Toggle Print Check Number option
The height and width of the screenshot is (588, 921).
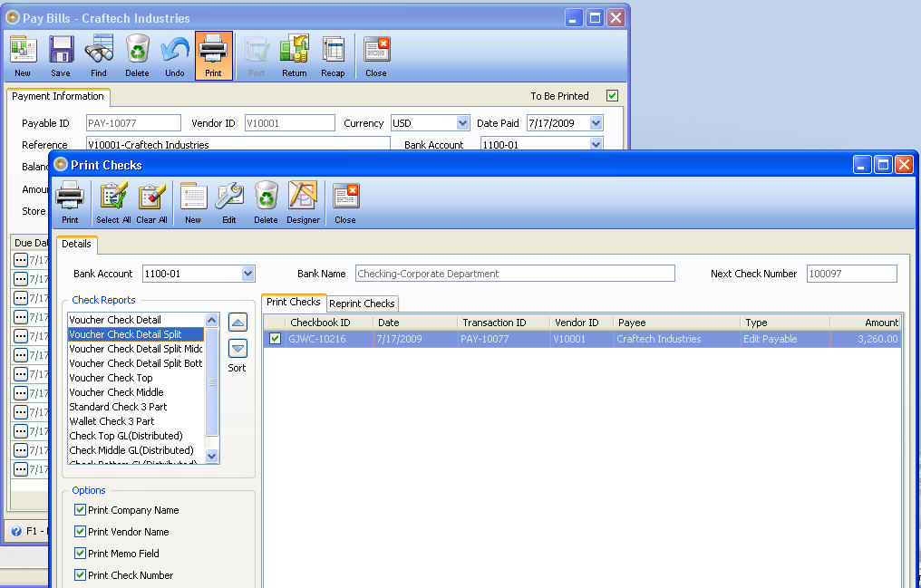click(x=81, y=575)
